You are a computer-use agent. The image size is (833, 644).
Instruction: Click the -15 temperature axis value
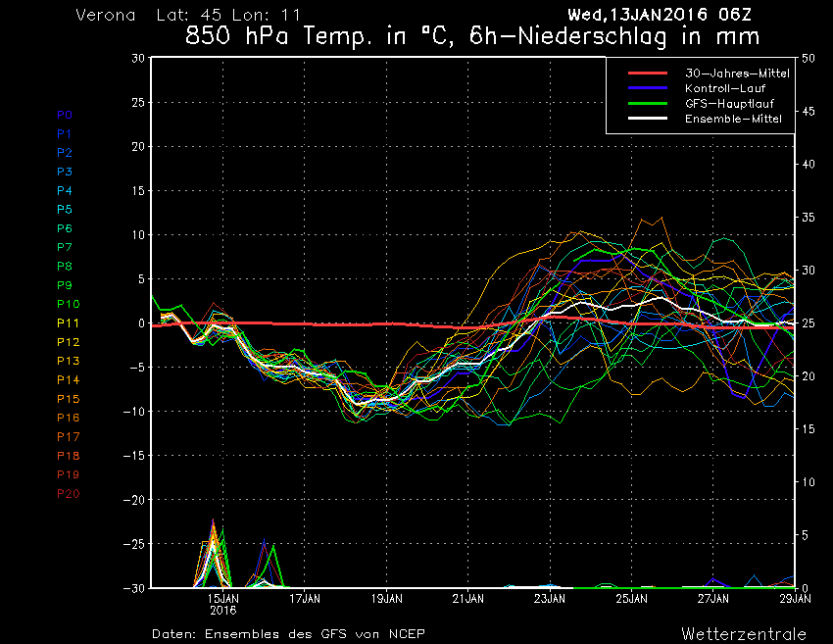(x=134, y=456)
